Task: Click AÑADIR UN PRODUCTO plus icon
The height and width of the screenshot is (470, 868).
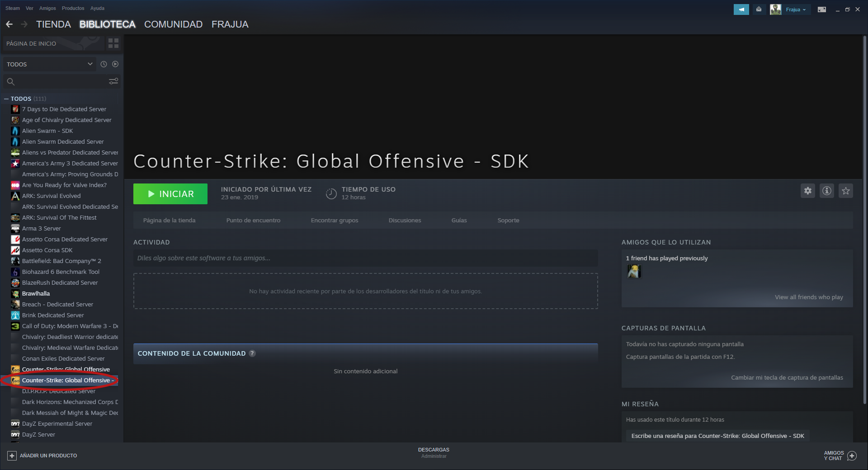Action: point(12,456)
